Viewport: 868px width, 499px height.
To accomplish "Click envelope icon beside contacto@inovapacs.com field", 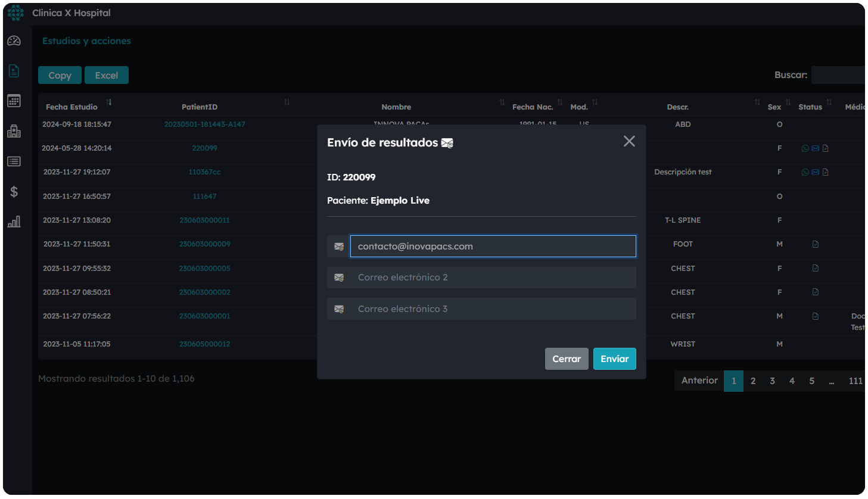I will (339, 247).
